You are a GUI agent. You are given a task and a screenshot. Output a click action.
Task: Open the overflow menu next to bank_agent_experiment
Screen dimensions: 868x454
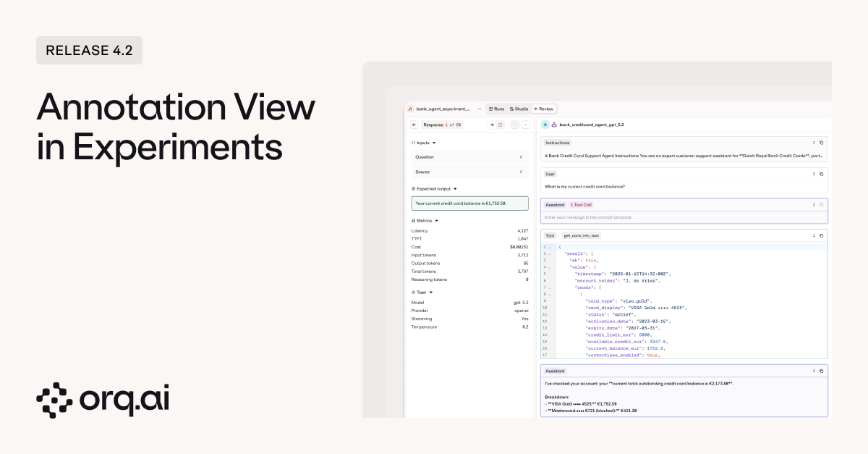479,109
